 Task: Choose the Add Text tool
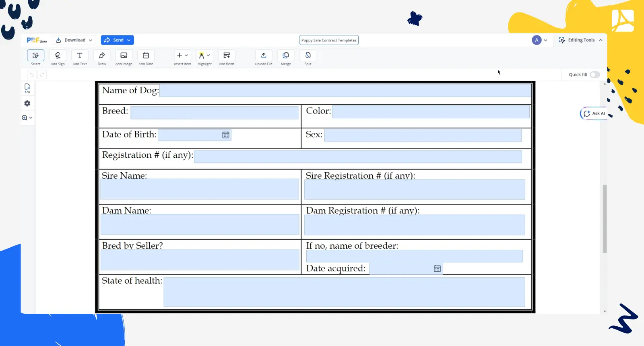80,56
